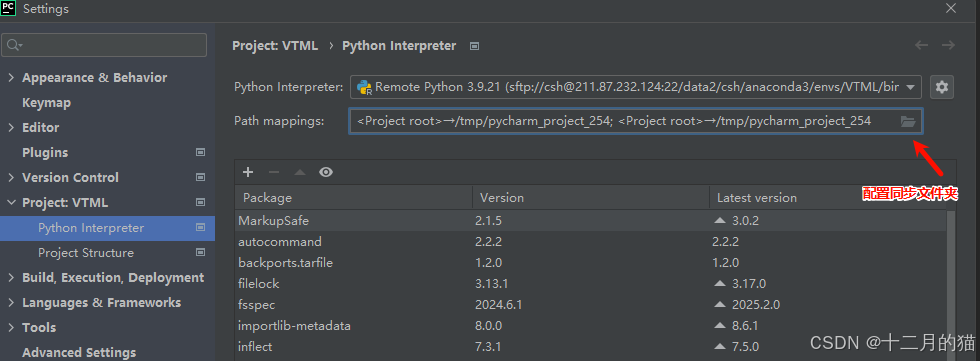Viewport: 980px width, 361px height.
Task: Click the minus icon to uninstall package
Action: tap(274, 172)
